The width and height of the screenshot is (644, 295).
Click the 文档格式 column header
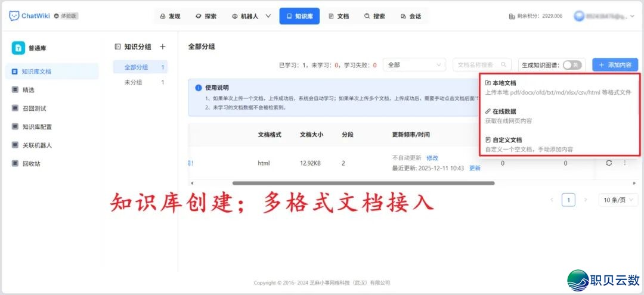click(270, 135)
